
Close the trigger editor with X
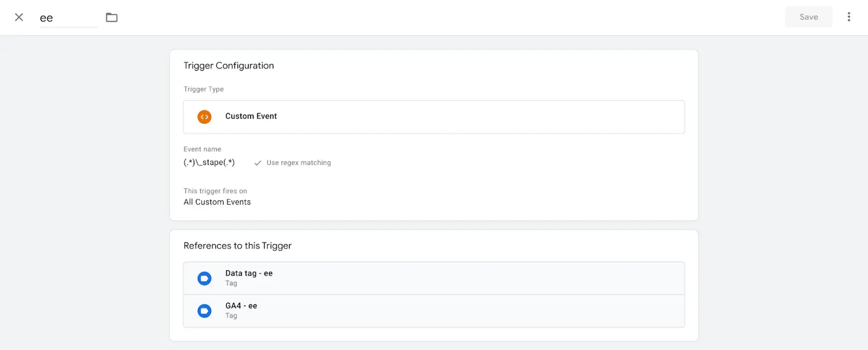point(19,17)
